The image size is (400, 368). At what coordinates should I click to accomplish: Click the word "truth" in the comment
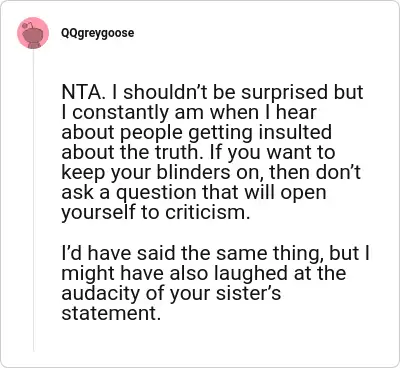click(180, 152)
